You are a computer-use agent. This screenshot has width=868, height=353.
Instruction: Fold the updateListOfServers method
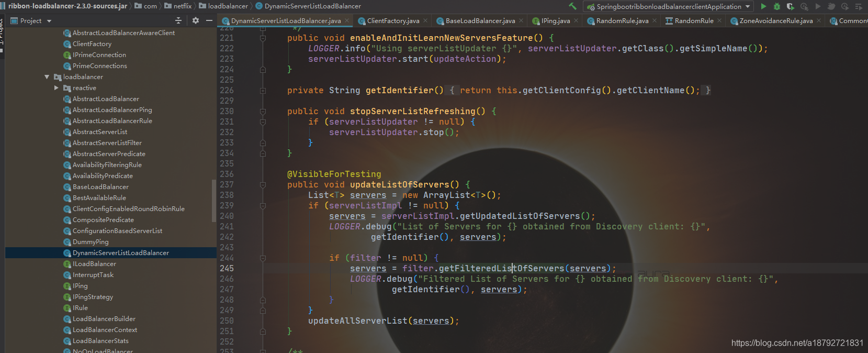(x=263, y=185)
